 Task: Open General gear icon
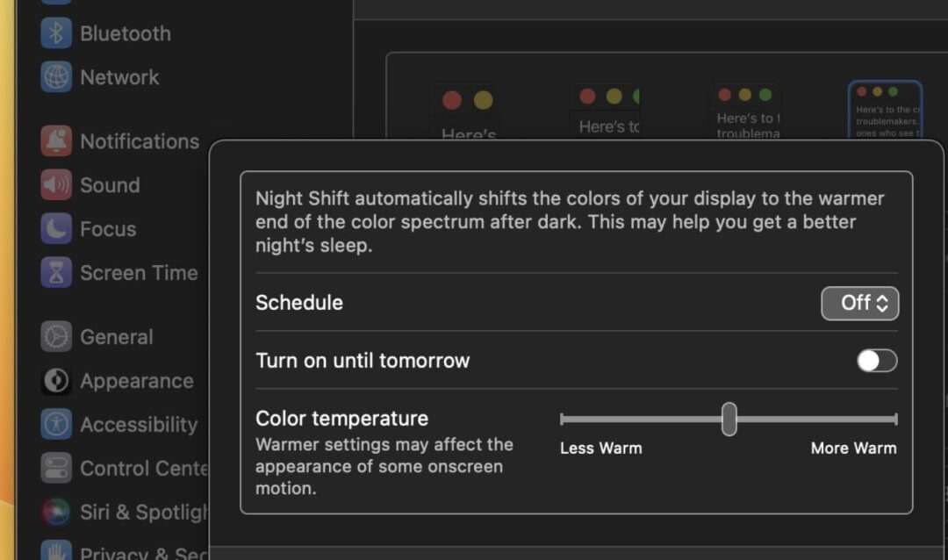click(x=56, y=337)
